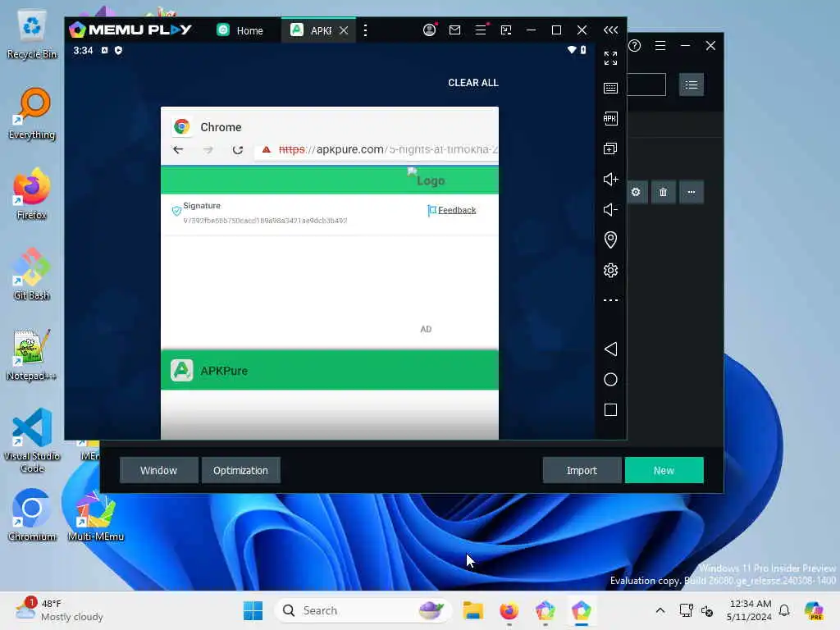Select the Git Bash desktop shortcut
The image size is (840, 630).
tap(32, 274)
